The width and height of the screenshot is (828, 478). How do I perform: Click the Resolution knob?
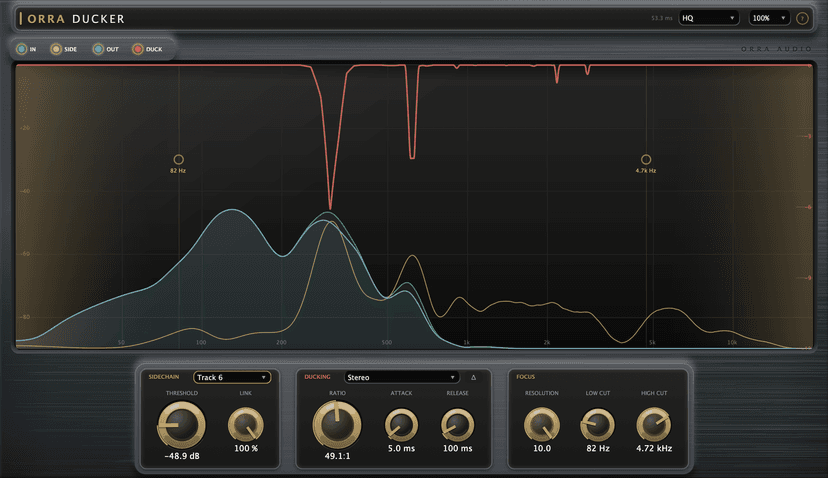click(542, 425)
